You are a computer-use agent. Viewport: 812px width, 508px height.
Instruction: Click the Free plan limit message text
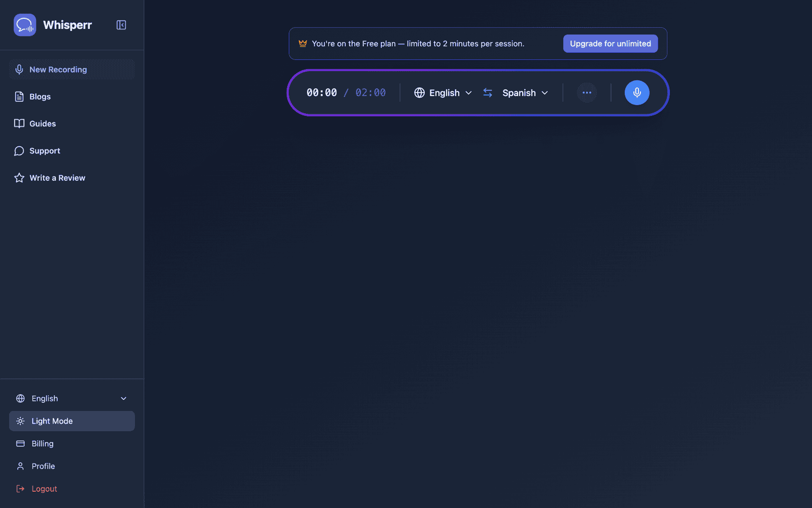tap(418, 44)
